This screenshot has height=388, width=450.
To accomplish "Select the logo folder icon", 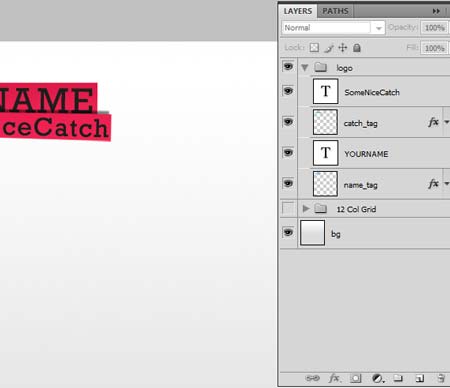I will (321, 67).
